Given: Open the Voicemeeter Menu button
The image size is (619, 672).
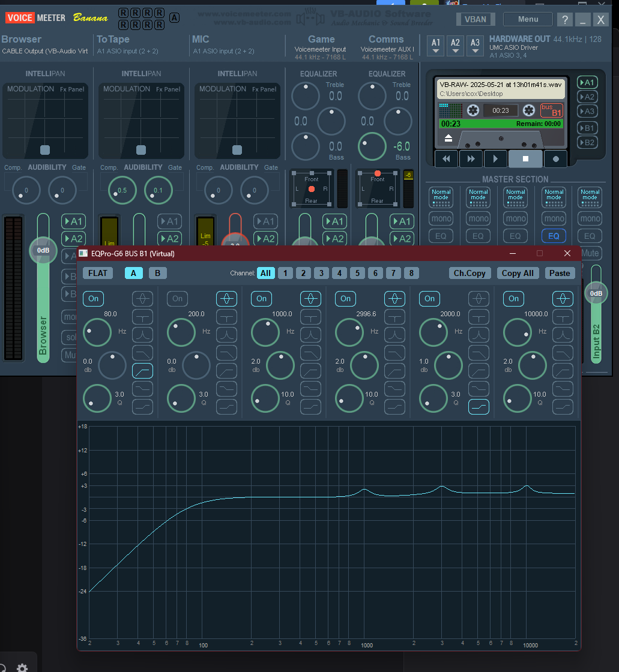Looking at the screenshot, I should (528, 19).
